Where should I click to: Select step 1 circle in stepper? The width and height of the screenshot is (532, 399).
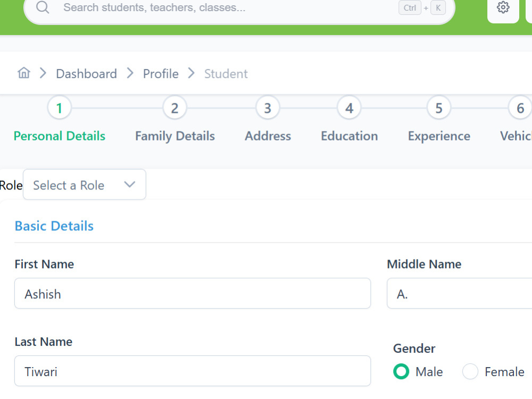click(60, 108)
